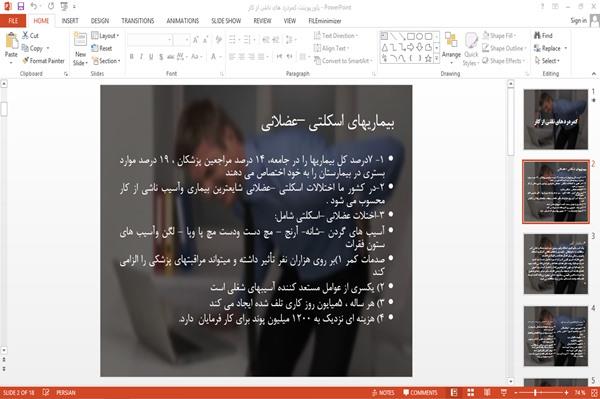This screenshot has height=399, width=600.
Task: Expand the shapes gallery More button
Action: click(437, 58)
